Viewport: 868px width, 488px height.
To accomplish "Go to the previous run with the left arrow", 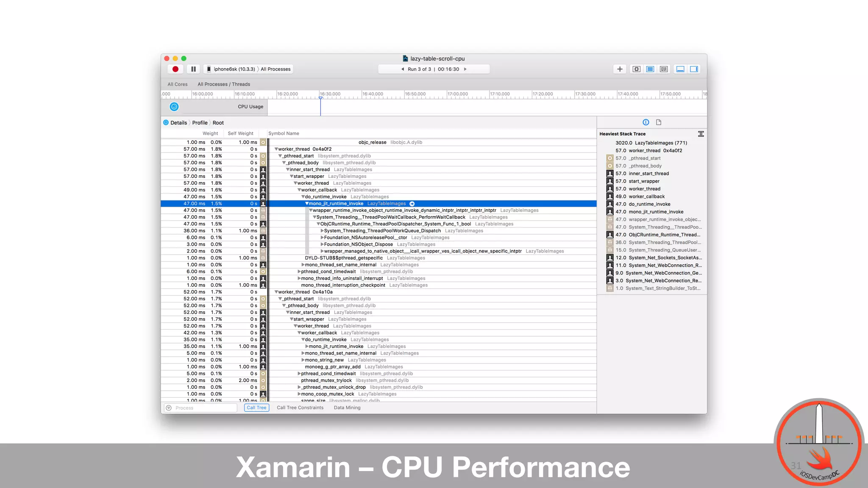I will (x=402, y=69).
